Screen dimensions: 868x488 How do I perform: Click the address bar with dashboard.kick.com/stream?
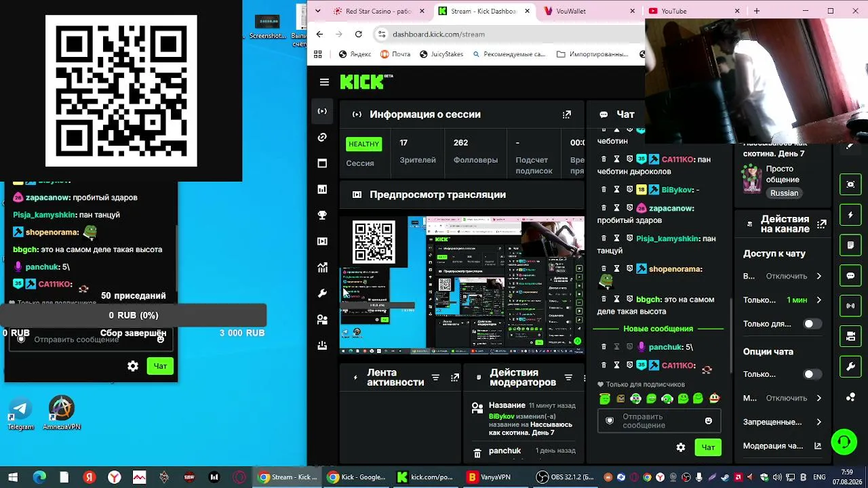(509, 34)
